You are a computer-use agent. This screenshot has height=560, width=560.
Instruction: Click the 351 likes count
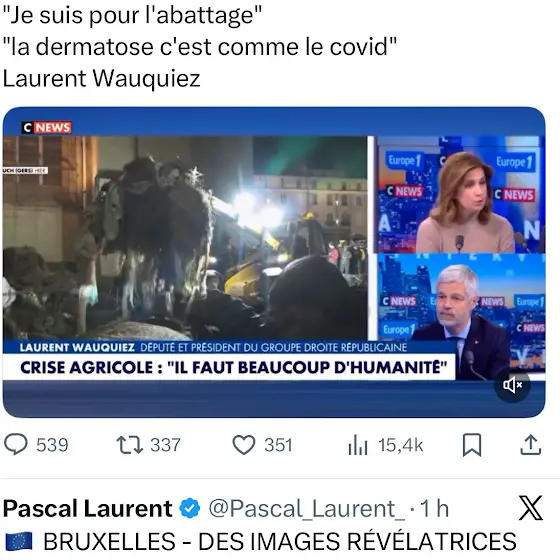(x=278, y=445)
